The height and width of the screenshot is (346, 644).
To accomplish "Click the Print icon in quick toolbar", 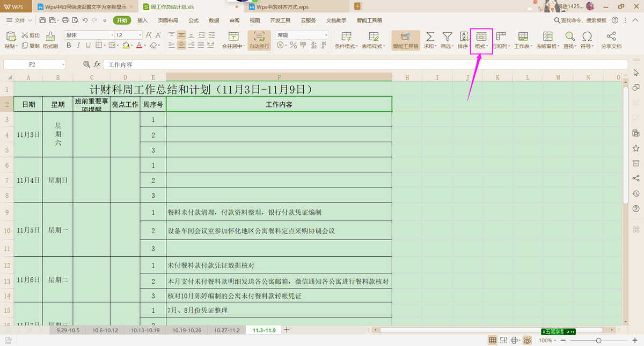I will (x=65, y=20).
